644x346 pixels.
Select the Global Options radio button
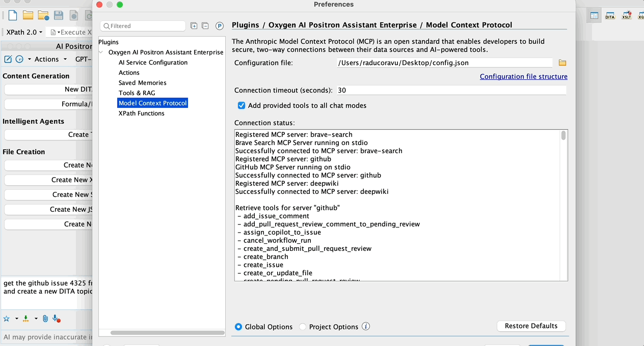tap(238, 327)
